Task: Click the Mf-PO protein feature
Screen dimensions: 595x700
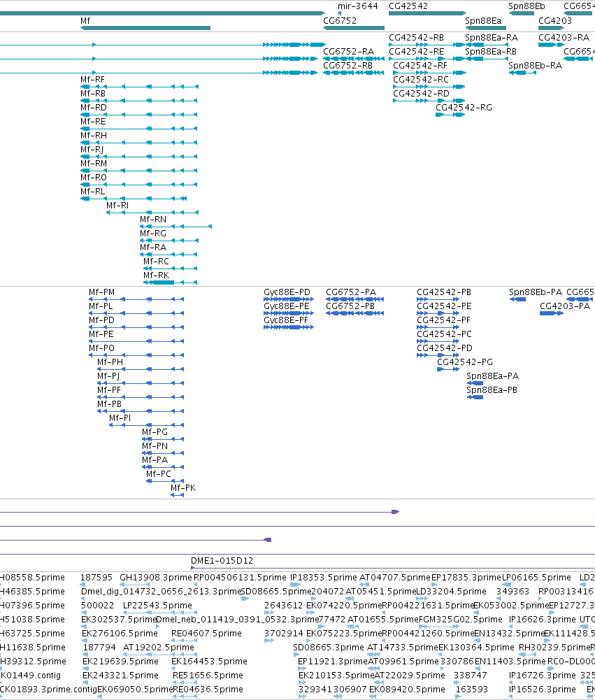Action: click(136, 355)
